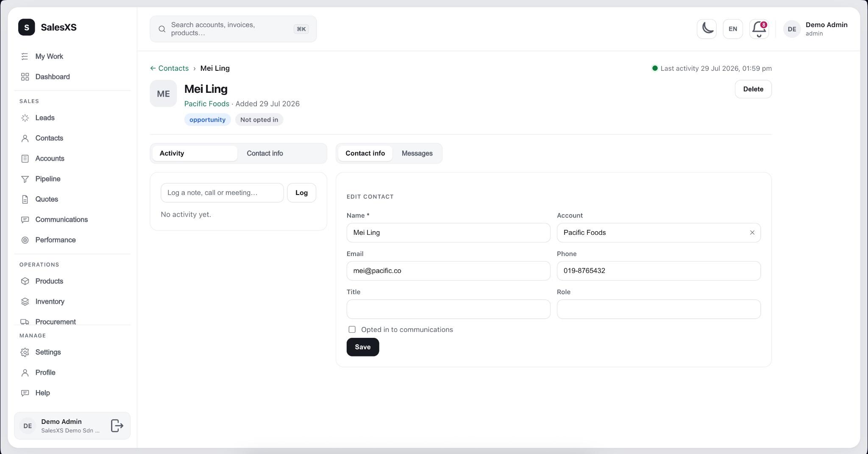Go to the Quotes page
This screenshot has width=868, height=454.
coord(72,199)
